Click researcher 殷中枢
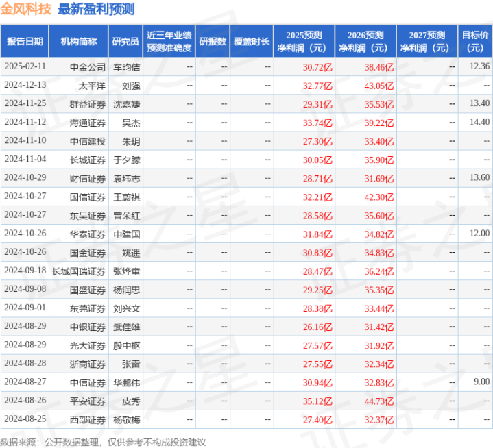This screenshot has width=493, height=448. pos(127,345)
